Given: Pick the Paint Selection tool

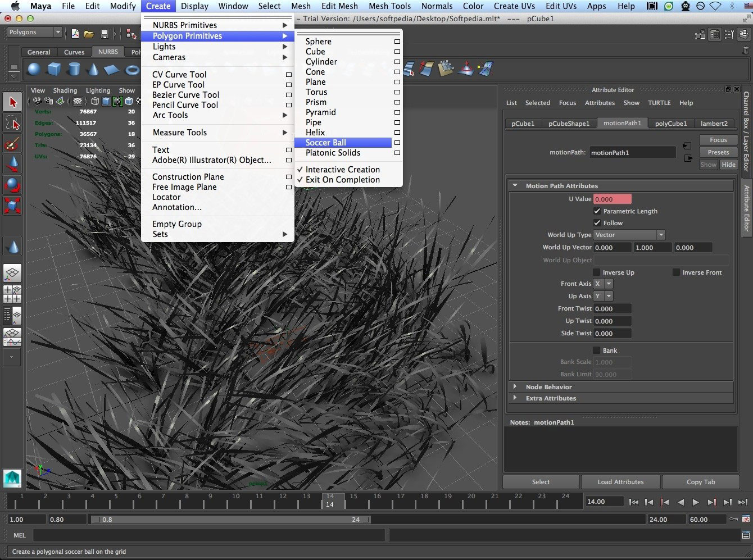Looking at the screenshot, I should click(x=12, y=144).
